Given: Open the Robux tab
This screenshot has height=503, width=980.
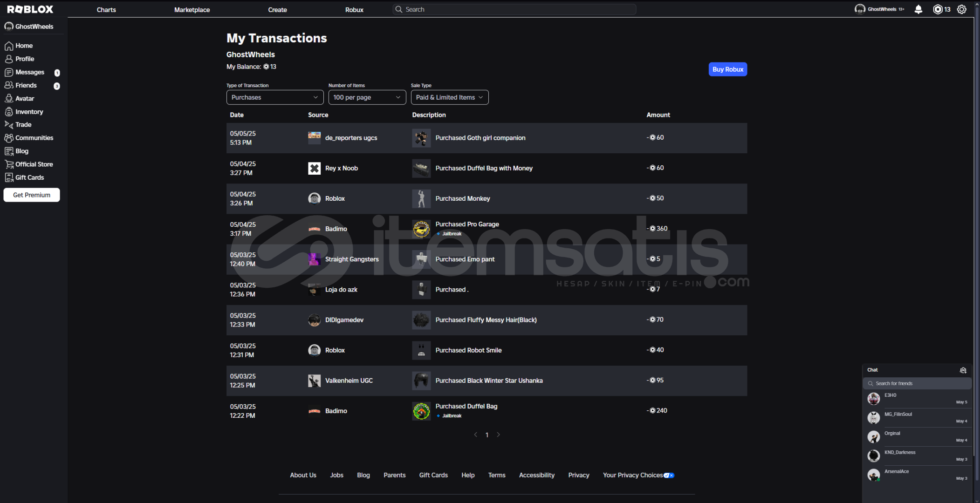Looking at the screenshot, I should (354, 9).
